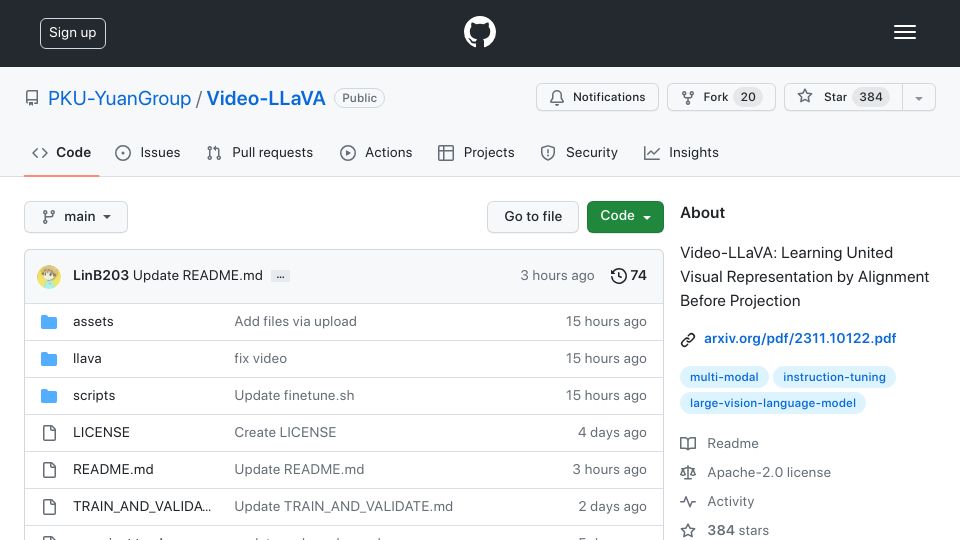960x540 pixels.
Task: Click LinB203's avatar image
Action: [49, 277]
